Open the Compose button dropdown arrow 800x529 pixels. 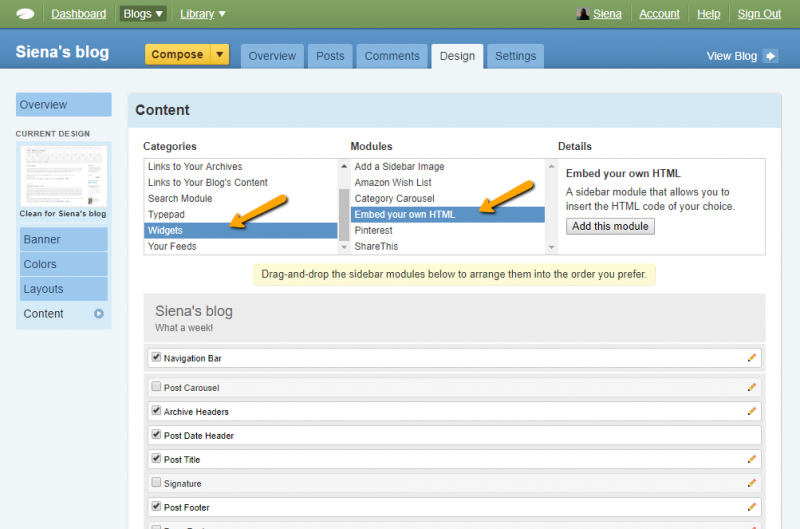click(x=220, y=55)
